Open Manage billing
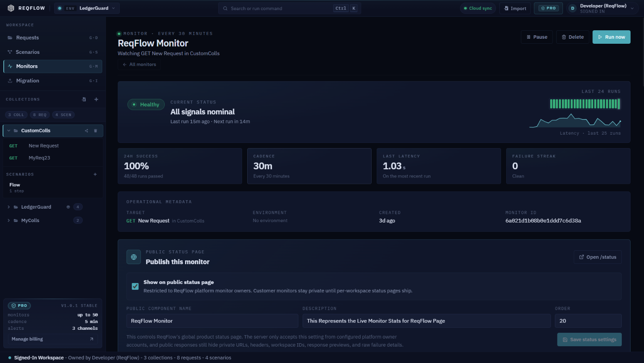 pyautogui.click(x=53, y=339)
